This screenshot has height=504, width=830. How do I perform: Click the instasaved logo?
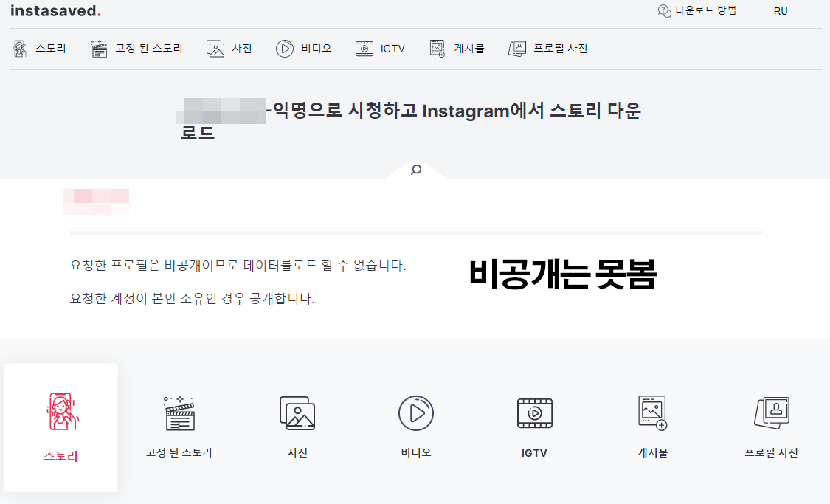coord(55,10)
